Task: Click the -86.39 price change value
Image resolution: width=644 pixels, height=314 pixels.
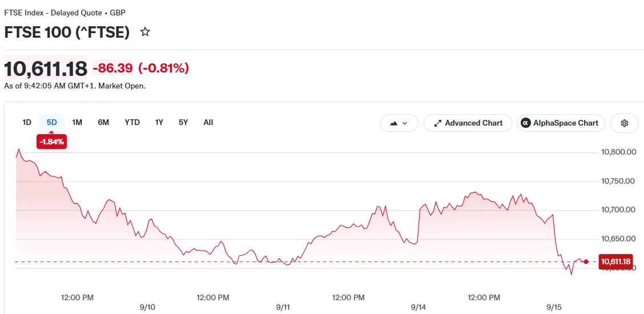Action: (x=112, y=68)
